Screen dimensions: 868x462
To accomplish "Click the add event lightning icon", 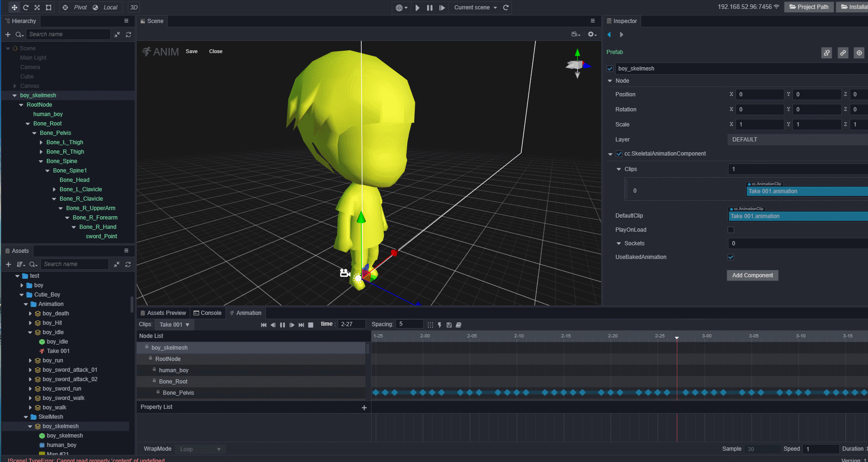I will tap(440, 325).
